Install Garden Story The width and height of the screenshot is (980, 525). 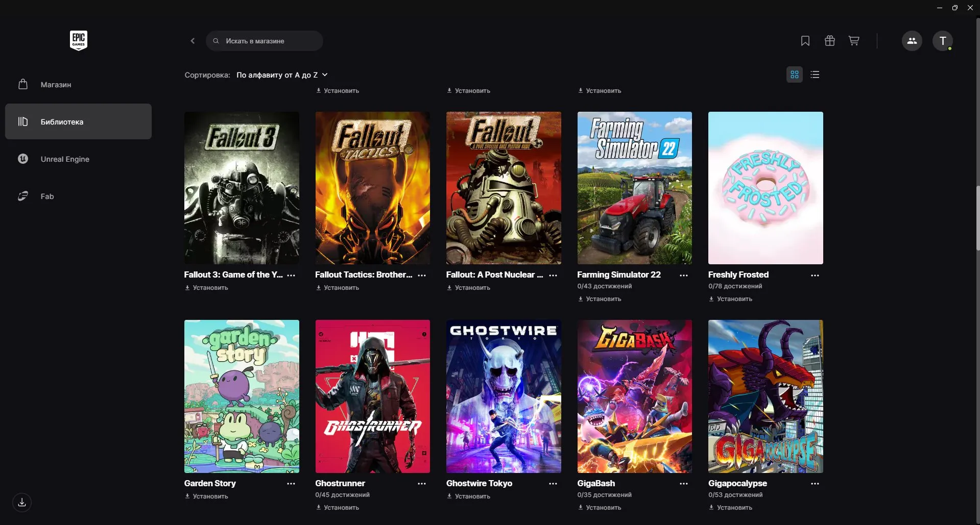(x=206, y=496)
